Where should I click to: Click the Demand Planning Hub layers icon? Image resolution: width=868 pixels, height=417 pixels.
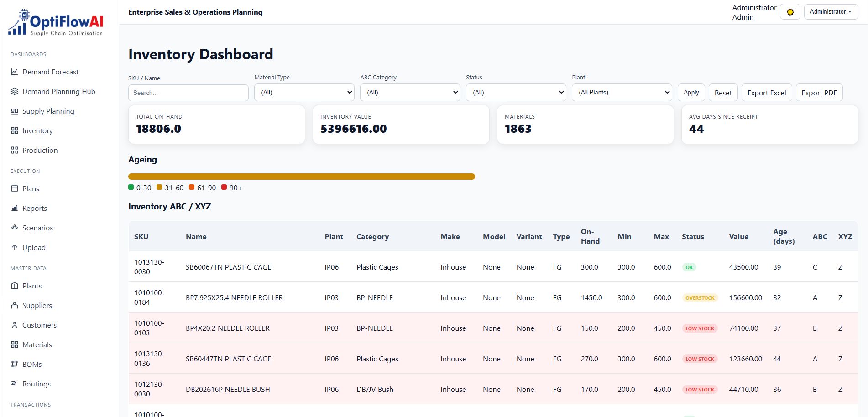[15, 92]
